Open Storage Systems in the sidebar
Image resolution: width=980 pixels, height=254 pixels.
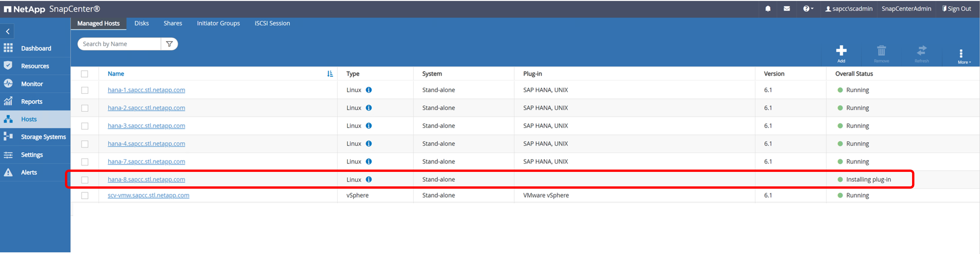pos(43,137)
